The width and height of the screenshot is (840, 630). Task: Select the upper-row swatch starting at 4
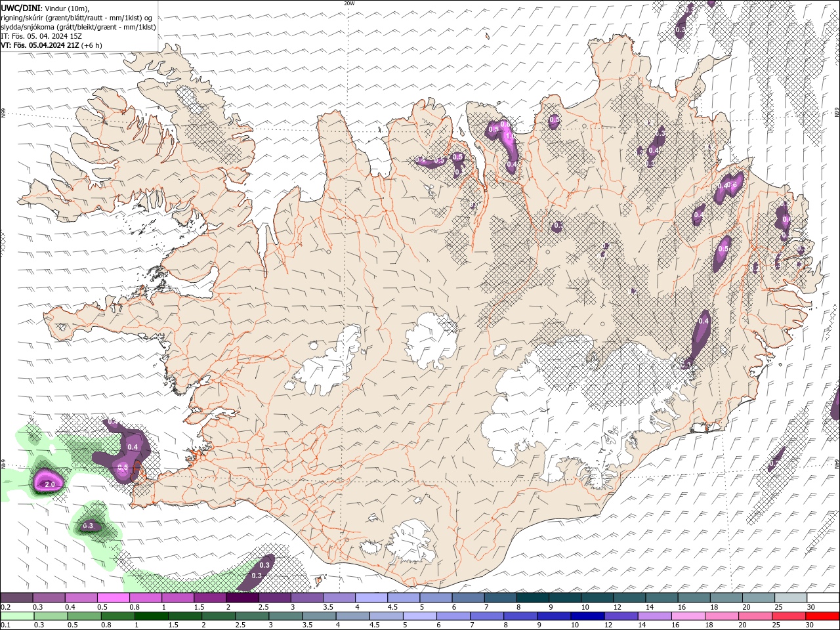pyautogui.click(x=371, y=598)
